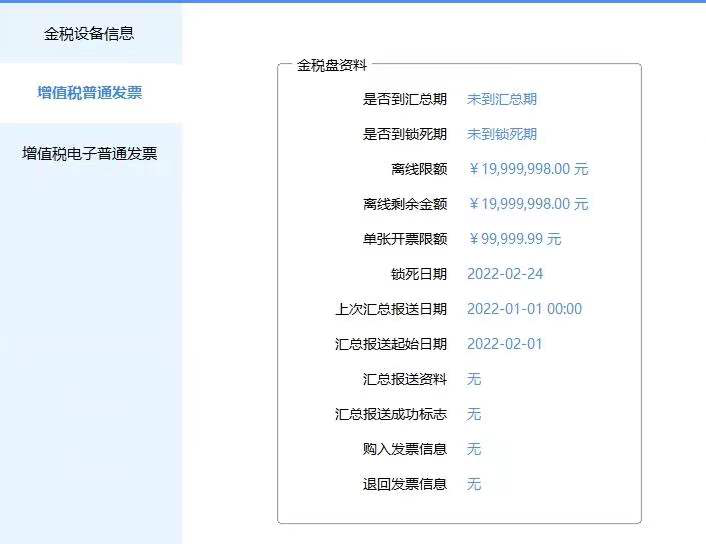The height and width of the screenshot is (544, 706).
Task: Select 无 value beside 购入发票信息
Action: point(474,449)
